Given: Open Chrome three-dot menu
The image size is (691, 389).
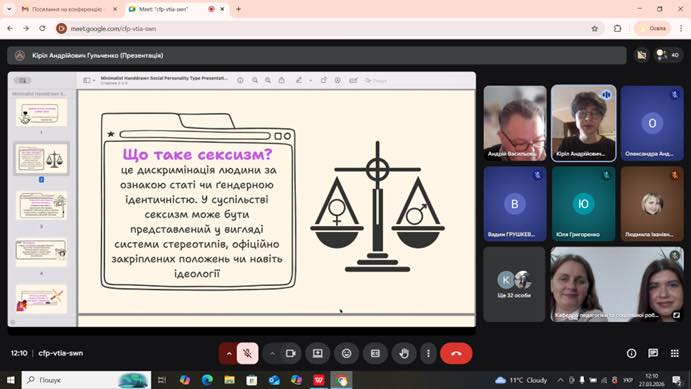Looking at the screenshot, I should pyautogui.click(x=681, y=28).
